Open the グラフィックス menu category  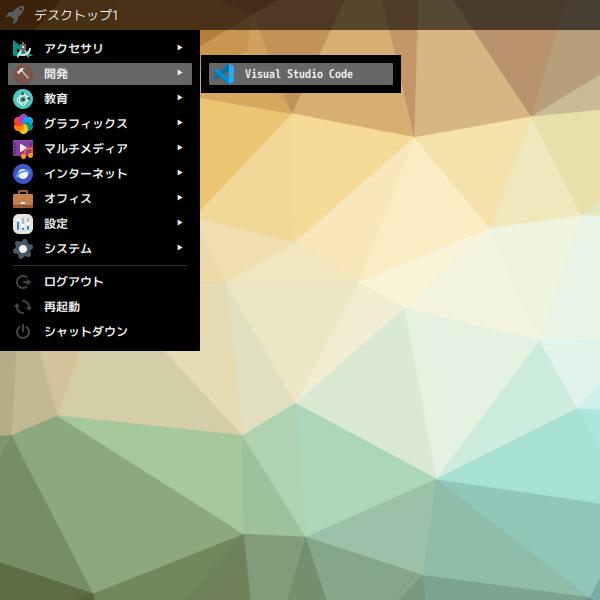100,124
